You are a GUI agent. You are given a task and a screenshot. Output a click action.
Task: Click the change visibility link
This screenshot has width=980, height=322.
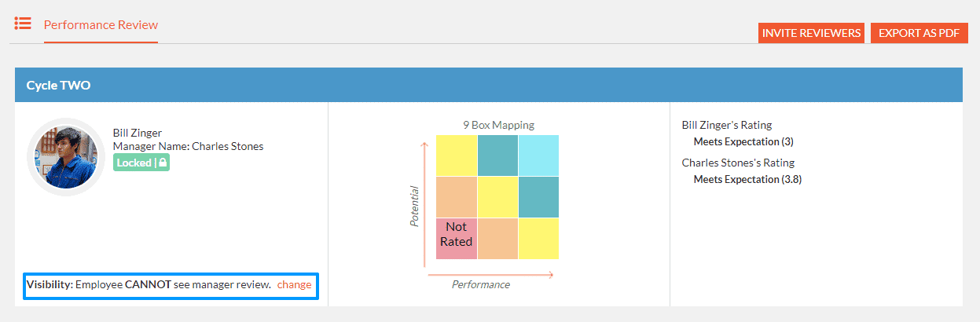click(294, 284)
